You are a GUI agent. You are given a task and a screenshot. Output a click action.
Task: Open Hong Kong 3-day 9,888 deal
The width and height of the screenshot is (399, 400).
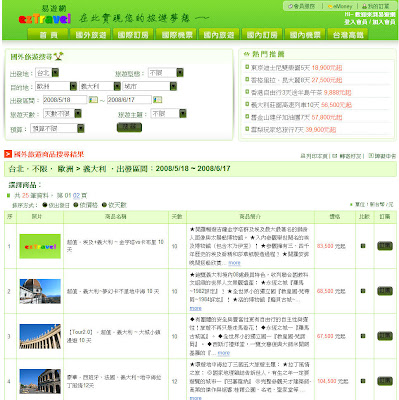click(x=301, y=92)
